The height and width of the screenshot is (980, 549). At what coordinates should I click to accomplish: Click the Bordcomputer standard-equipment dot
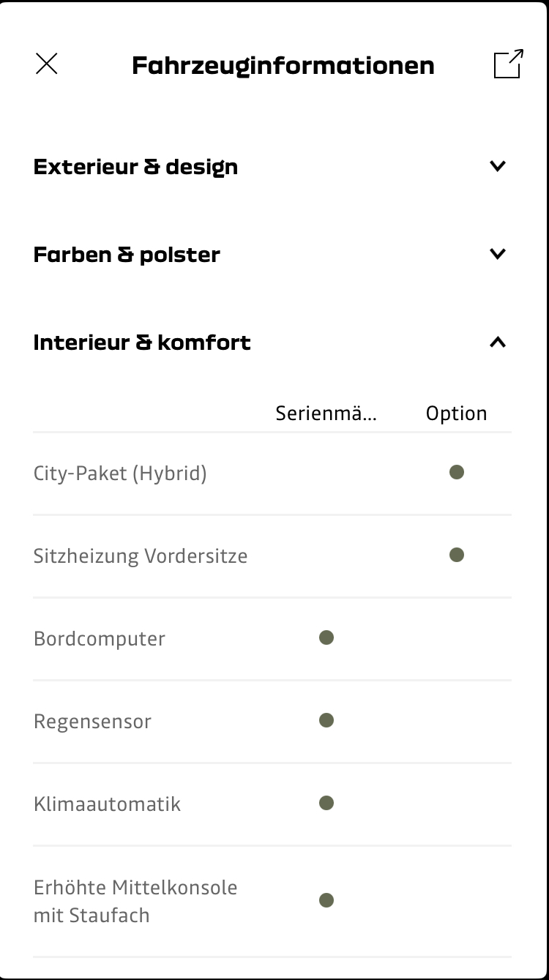326,638
